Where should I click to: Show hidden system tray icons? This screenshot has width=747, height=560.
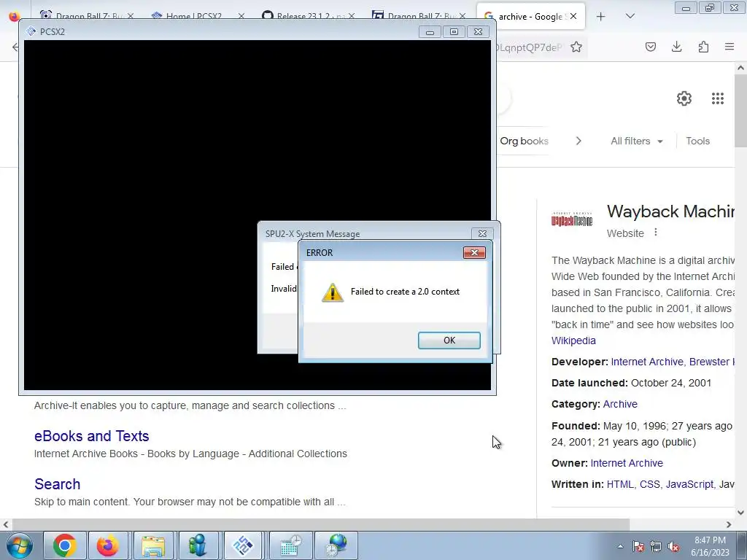[620, 547]
